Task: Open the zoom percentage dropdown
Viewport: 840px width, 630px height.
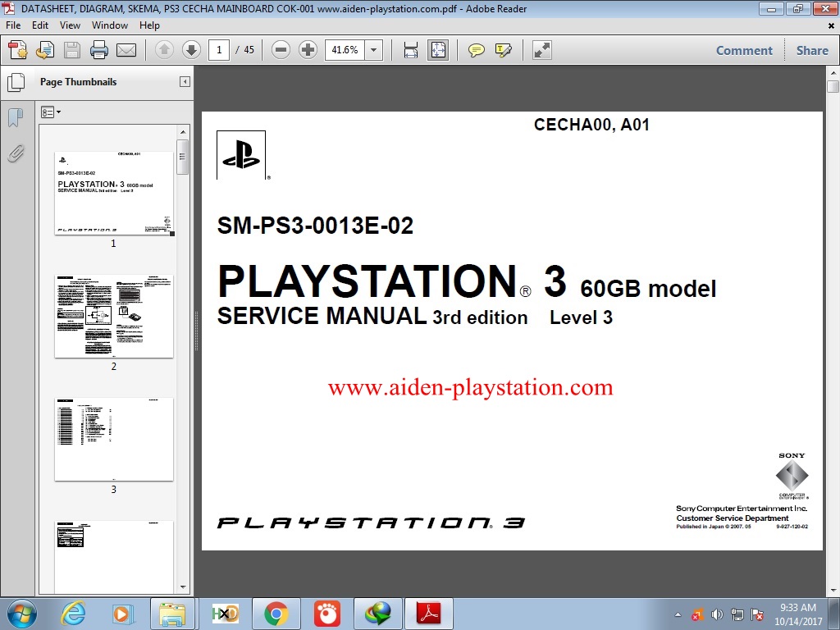Action: 373,50
